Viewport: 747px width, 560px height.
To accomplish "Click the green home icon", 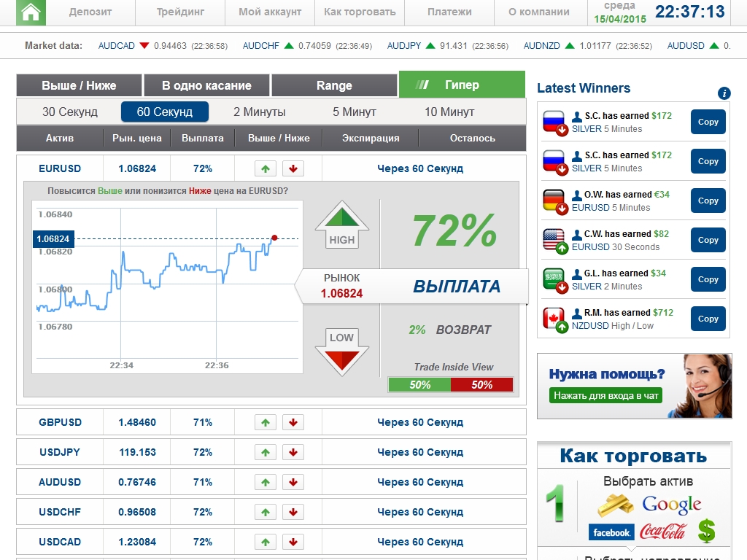I will click(x=31, y=12).
